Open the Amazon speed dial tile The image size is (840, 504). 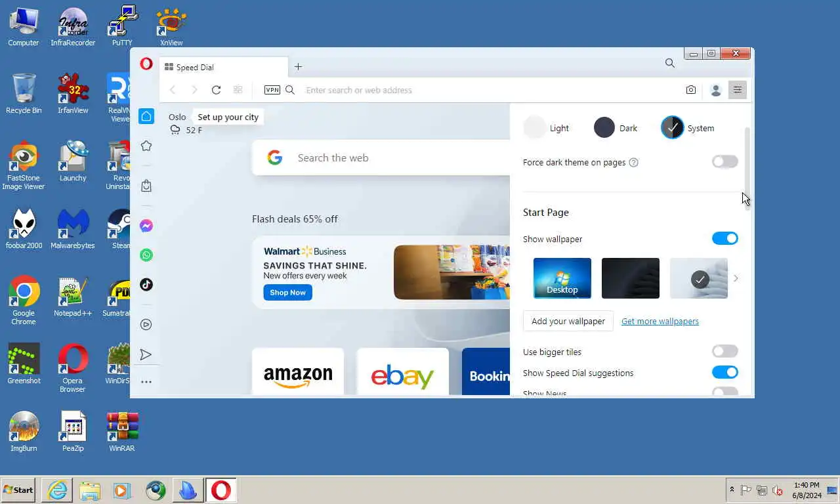click(x=298, y=371)
